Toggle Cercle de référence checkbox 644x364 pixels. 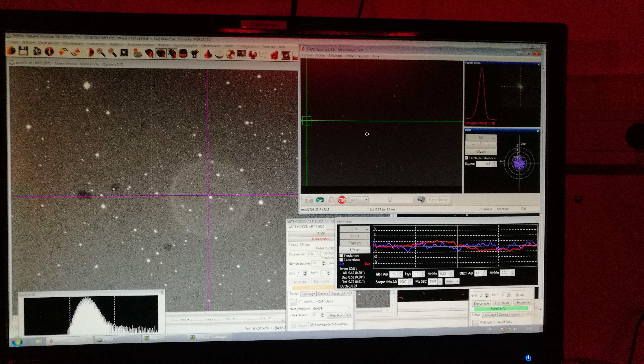pyautogui.click(x=466, y=158)
